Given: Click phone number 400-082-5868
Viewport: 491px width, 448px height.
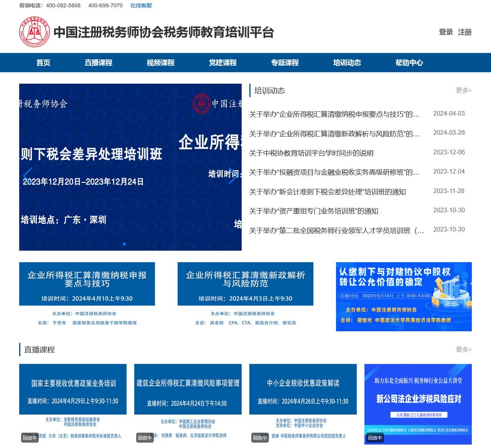Looking at the screenshot, I should tap(63, 5).
